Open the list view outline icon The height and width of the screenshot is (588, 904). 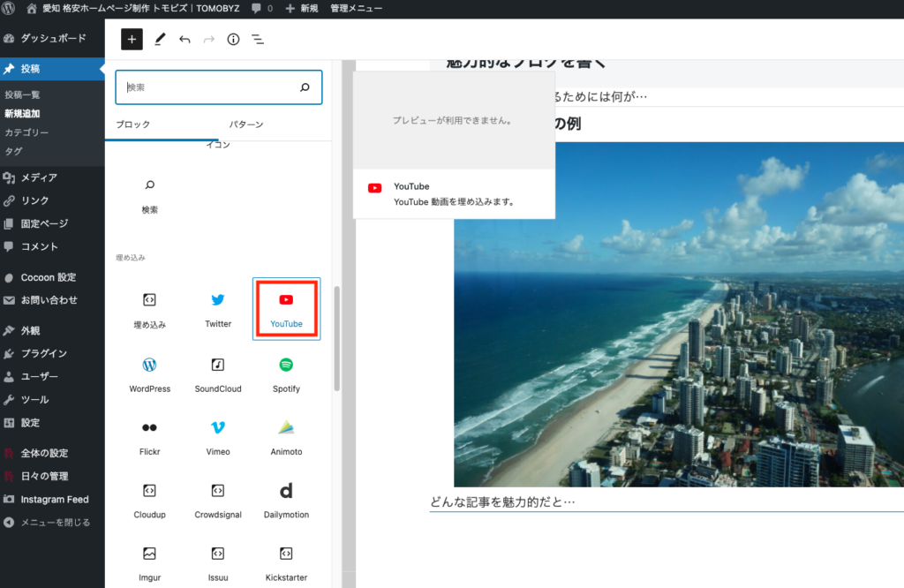258,39
